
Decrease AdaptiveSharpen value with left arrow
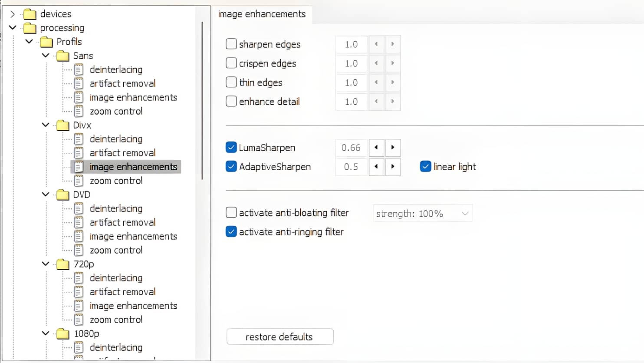pos(376,167)
